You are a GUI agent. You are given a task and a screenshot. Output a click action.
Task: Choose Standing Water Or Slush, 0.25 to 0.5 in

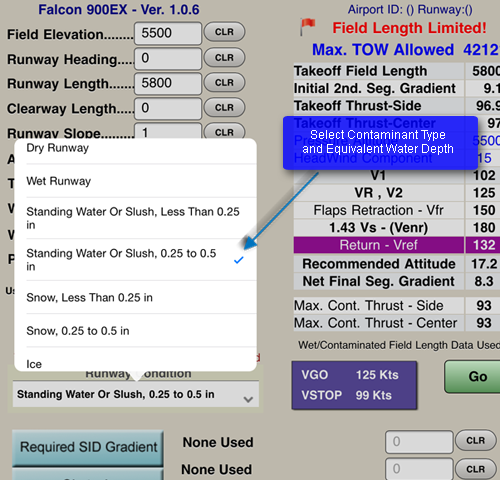click(x=136, y=260)
